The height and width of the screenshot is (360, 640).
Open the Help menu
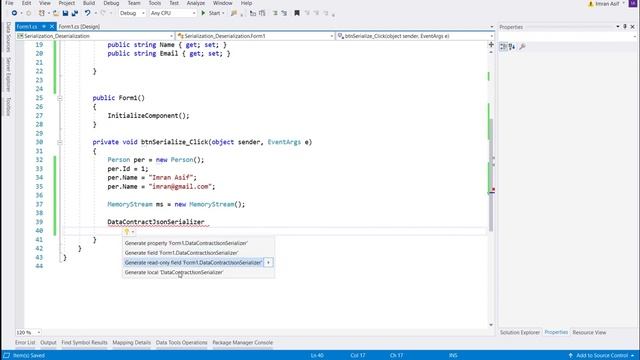click(246, 3)
